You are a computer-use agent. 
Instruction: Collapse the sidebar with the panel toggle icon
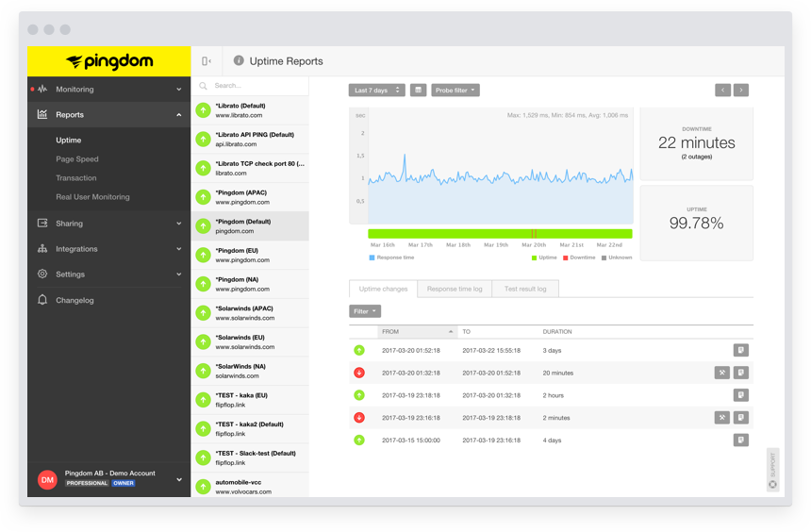pos(207,61)
